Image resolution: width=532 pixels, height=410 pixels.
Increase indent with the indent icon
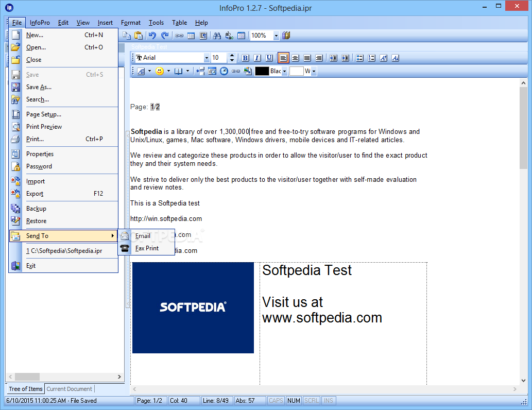coord(345,58)
